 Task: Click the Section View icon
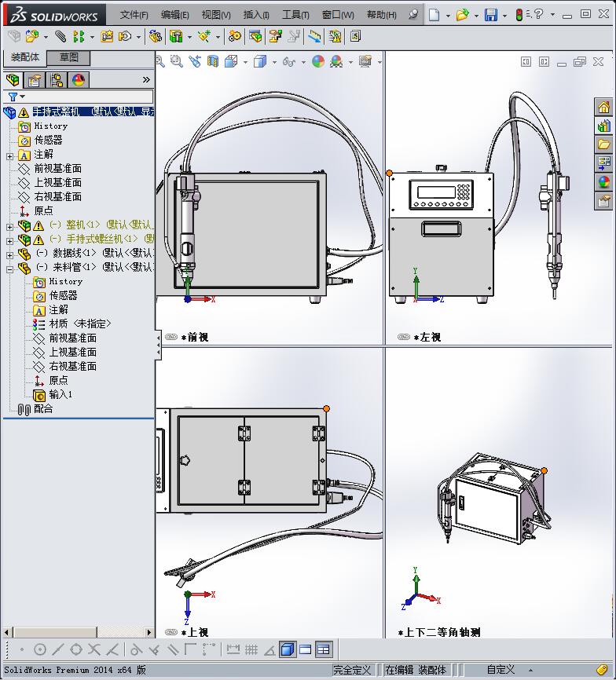click(213, 61)
